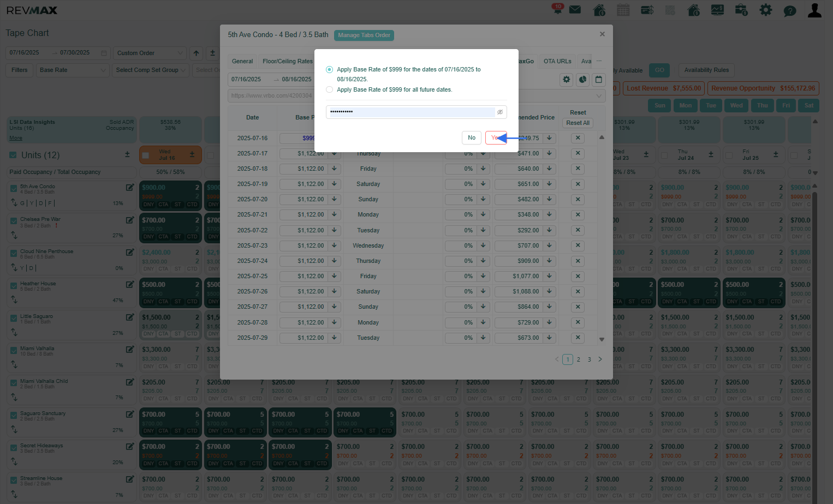Viewport: 833px width, 504px height.
Task: Open the notifications bell with badge 10
Action: coord(557,9)
